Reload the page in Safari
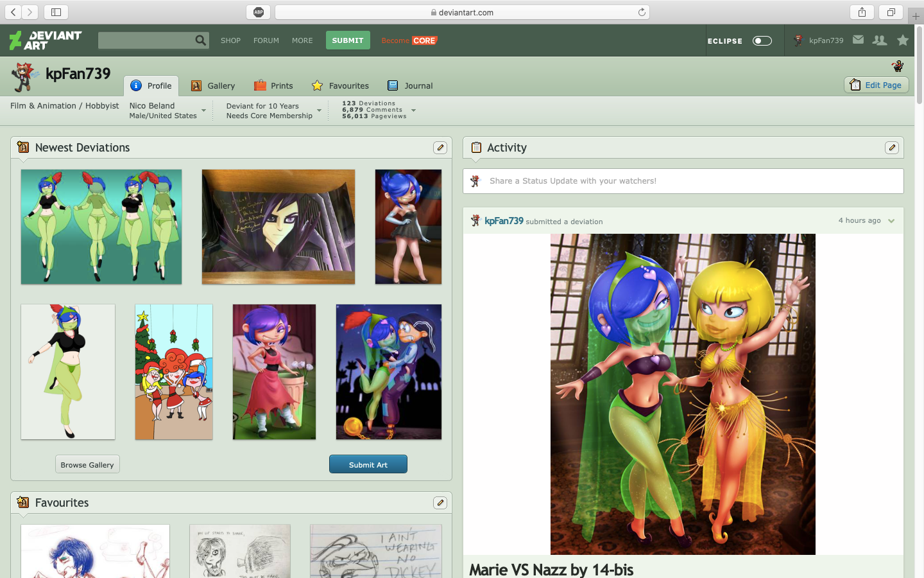The height and width of the screenshot is (578, 924). tap(642, 12)
